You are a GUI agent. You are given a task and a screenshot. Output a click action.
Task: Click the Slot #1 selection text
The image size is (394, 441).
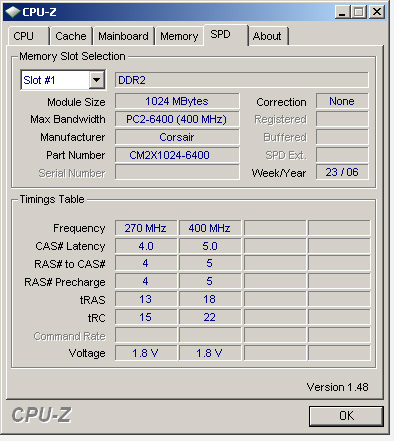click(x=39, y=80)
